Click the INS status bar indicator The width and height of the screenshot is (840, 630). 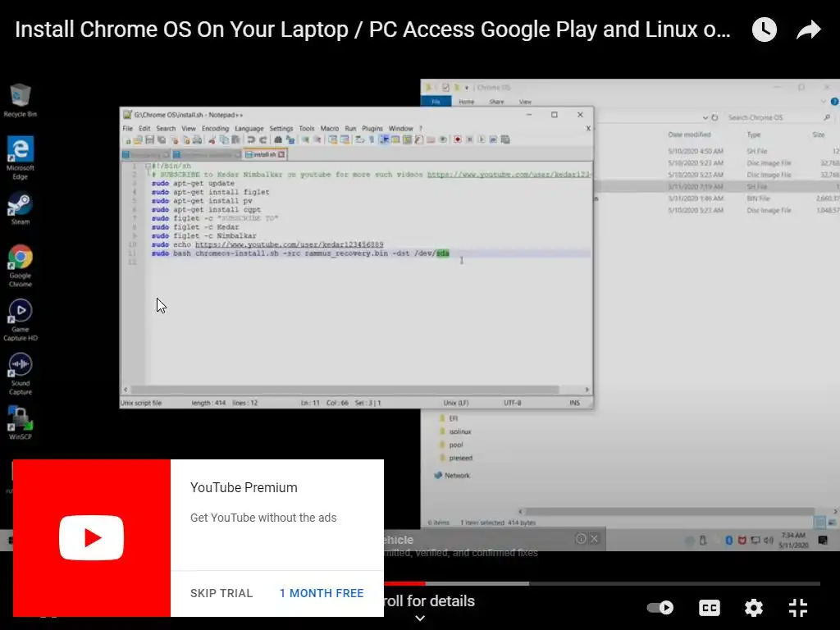coord(574,403)
